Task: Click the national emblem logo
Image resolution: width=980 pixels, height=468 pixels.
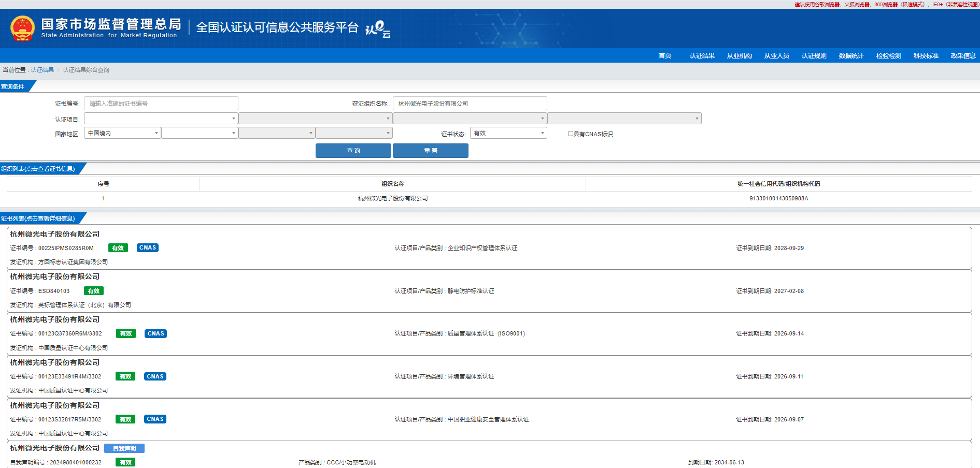Action: [22, 28]
